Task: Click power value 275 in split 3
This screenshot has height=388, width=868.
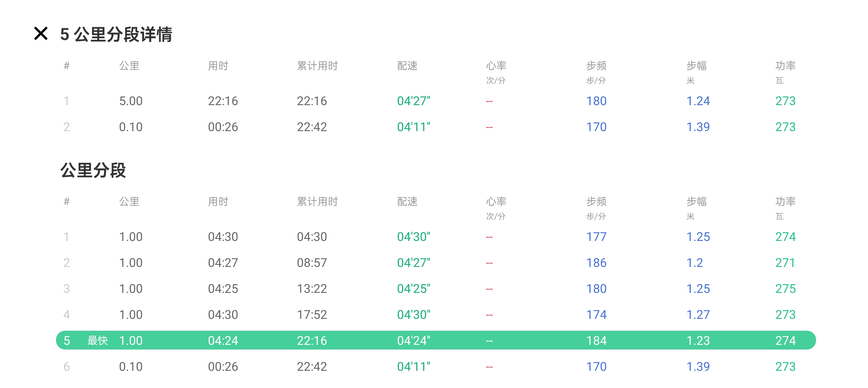Action: click(x=785, y=288)
